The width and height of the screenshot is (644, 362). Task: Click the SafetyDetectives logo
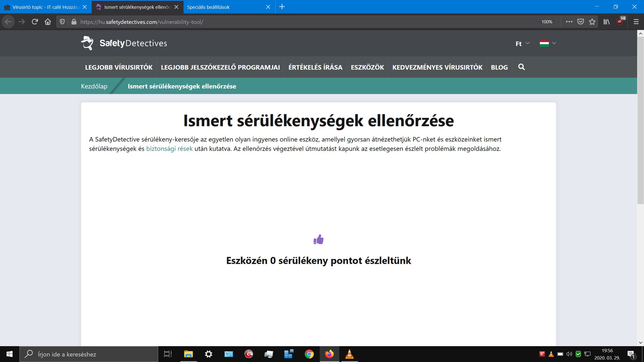point(124,43)
